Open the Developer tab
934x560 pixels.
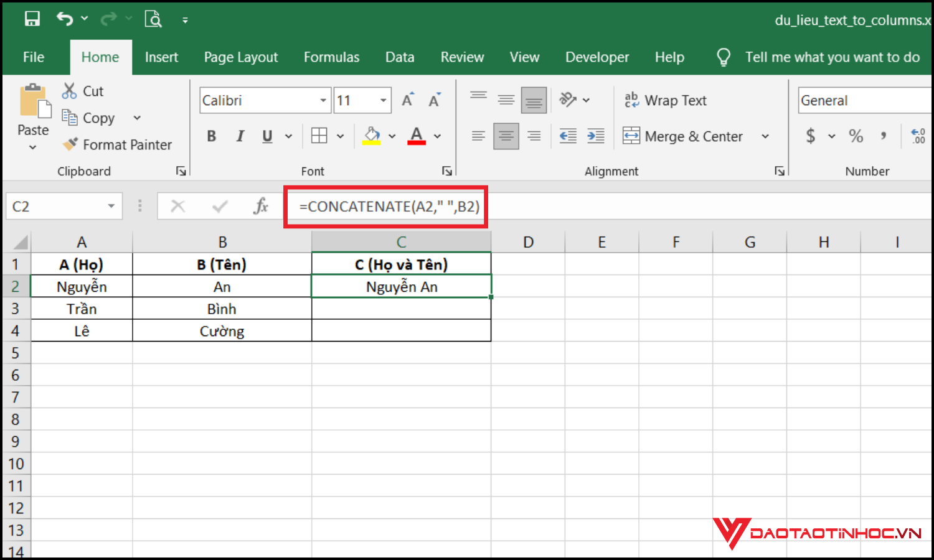tap(597, 57)
